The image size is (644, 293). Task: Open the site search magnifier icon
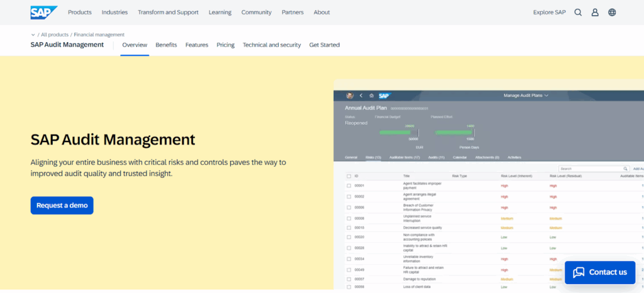point(578,13)
